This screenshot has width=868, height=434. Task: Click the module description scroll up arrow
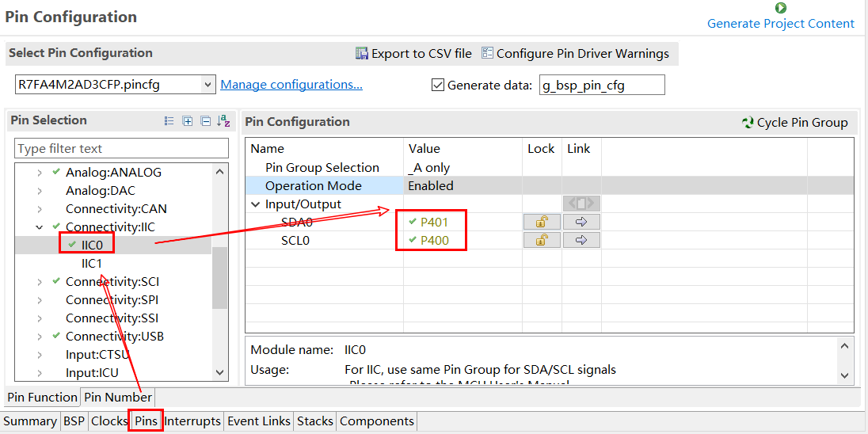pyautogui.click(x=844, y=347)
